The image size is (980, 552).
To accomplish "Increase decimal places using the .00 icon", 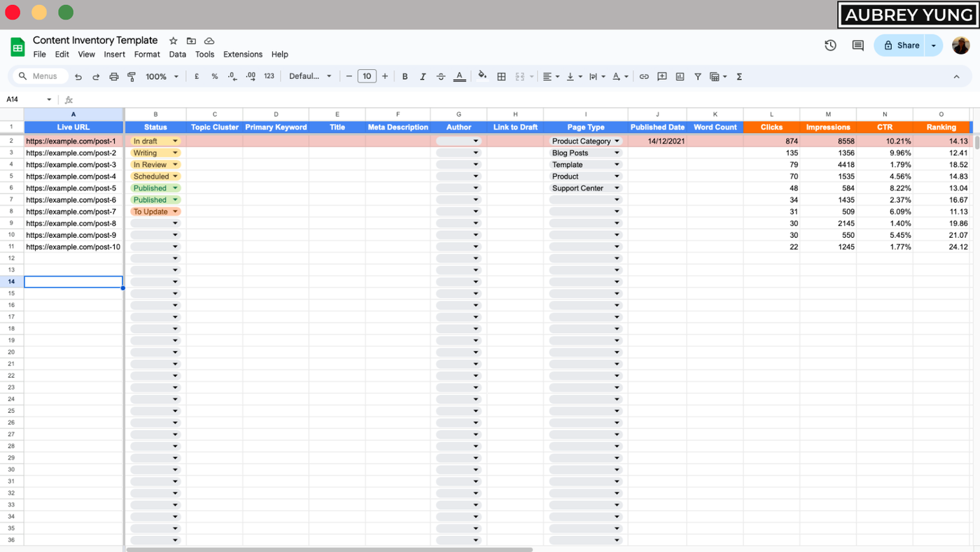I will [250, 76].
